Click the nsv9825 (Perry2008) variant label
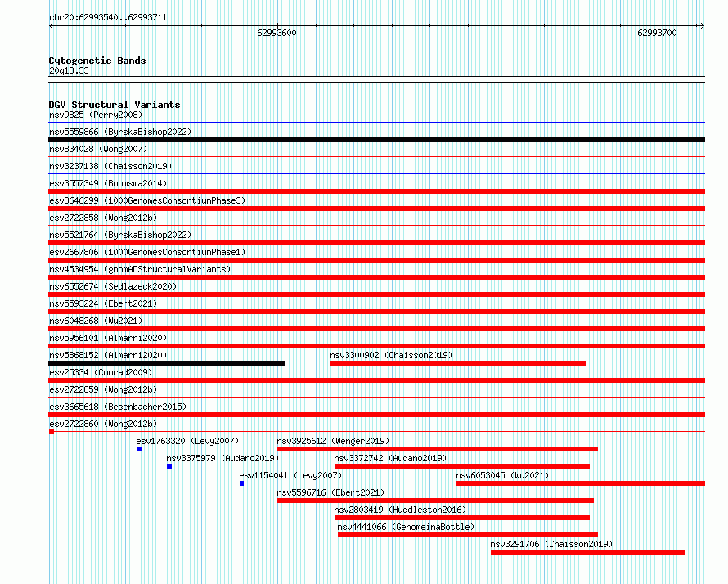Viewport: 728px width, 584px height. pyautogui.click(x=96, y=115)
